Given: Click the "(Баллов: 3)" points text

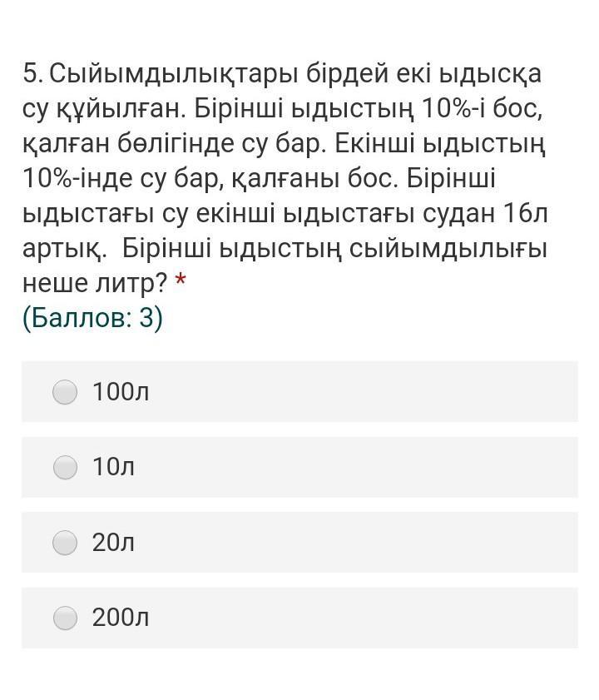Looking at the screenshot, I should pyautogui.click(x=93, y=318).
